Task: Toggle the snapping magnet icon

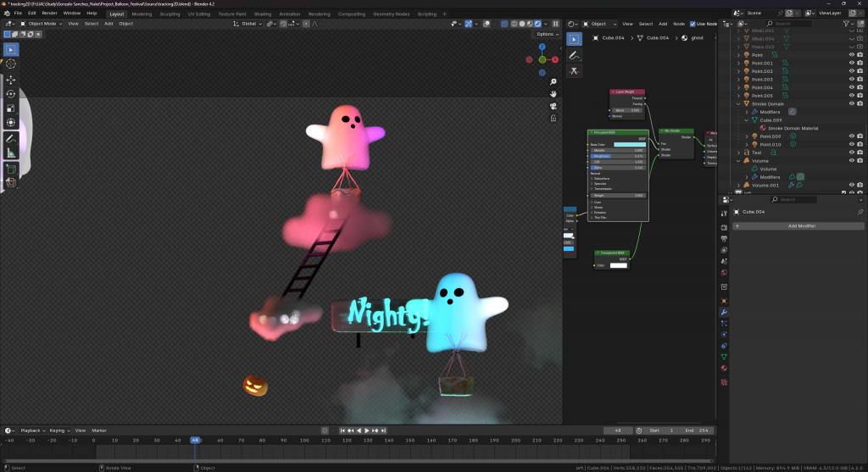Action: point(283,24)
